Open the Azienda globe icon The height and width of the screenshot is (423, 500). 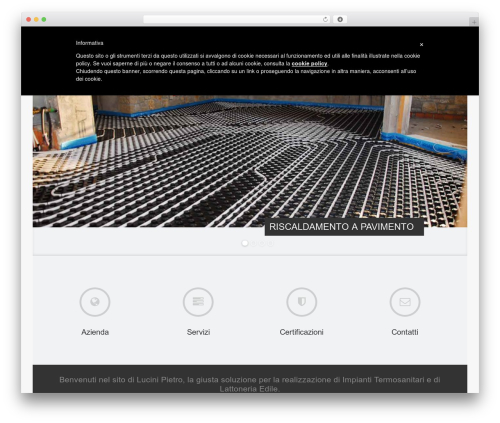point(95,302)
